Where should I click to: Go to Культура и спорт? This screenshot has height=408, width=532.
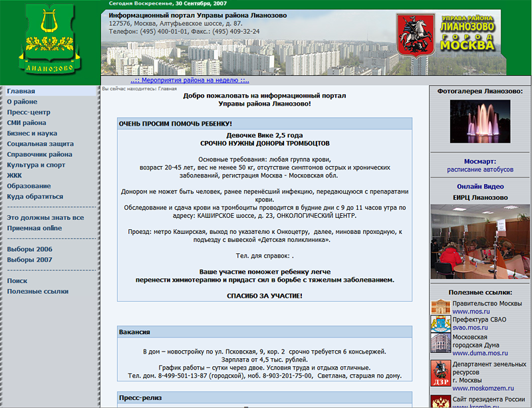coord(36,165)
